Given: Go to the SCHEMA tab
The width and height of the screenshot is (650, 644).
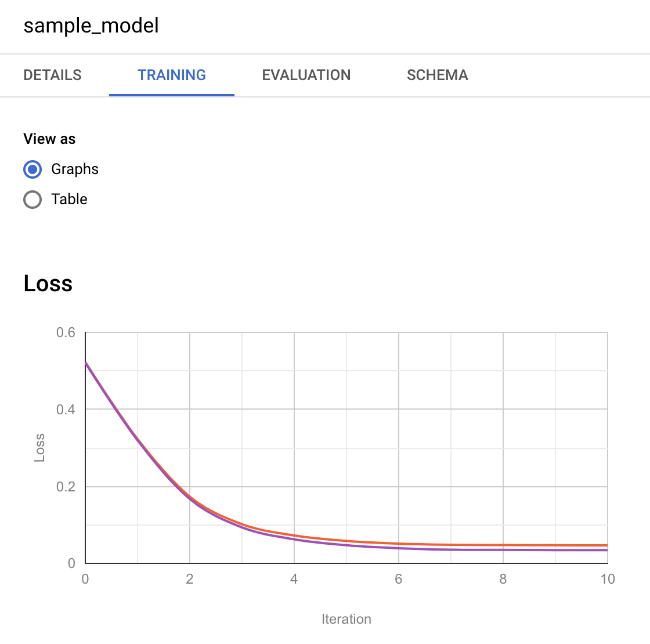Looking at the screenshot, I should coord(438,75).
